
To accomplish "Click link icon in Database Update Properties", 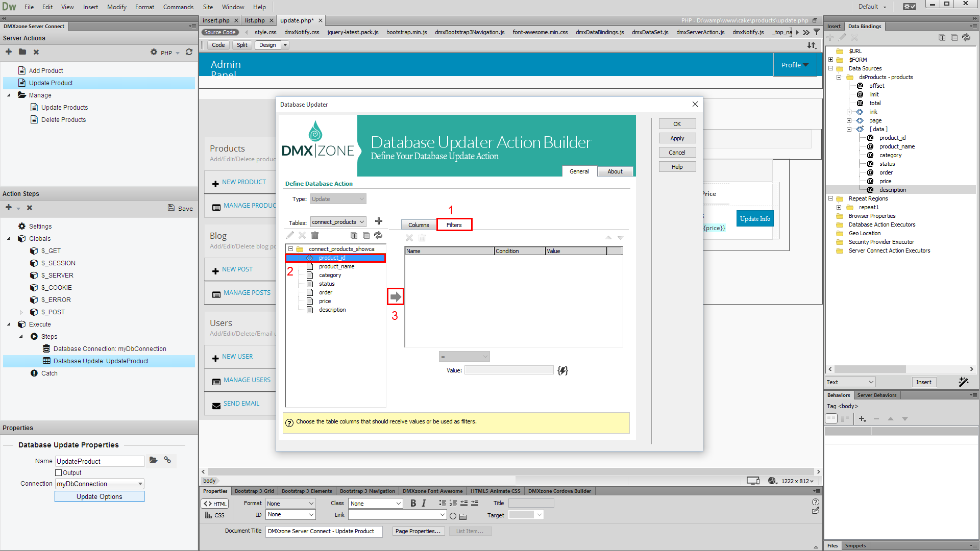I will (167, 460).
